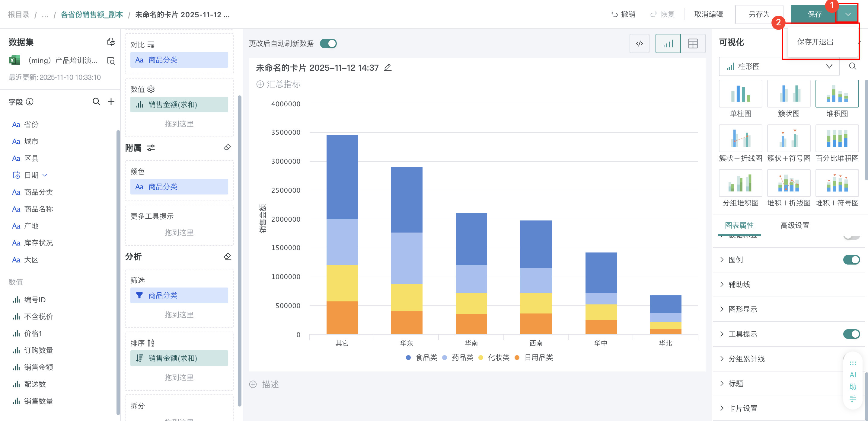Click the edit card title pencil icon
This screenshot has height=421, width=868.
[388, 67]
